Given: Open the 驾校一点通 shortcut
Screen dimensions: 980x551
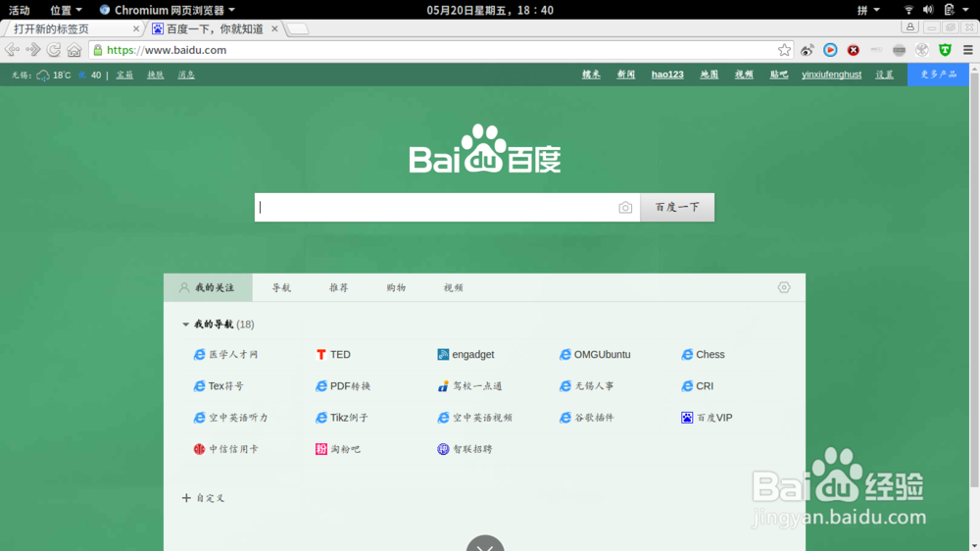Looking at the screenshot, I should 469,386.
